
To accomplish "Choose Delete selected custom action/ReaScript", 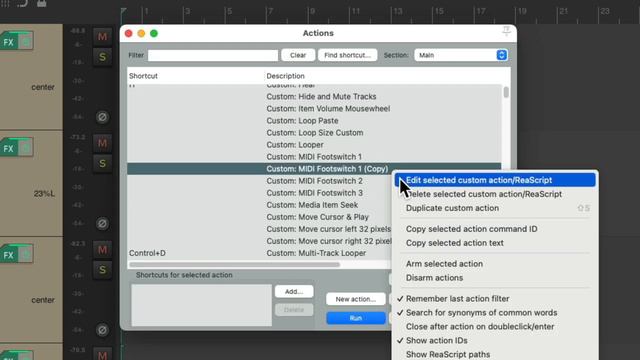I will click(x=495, y=194).
